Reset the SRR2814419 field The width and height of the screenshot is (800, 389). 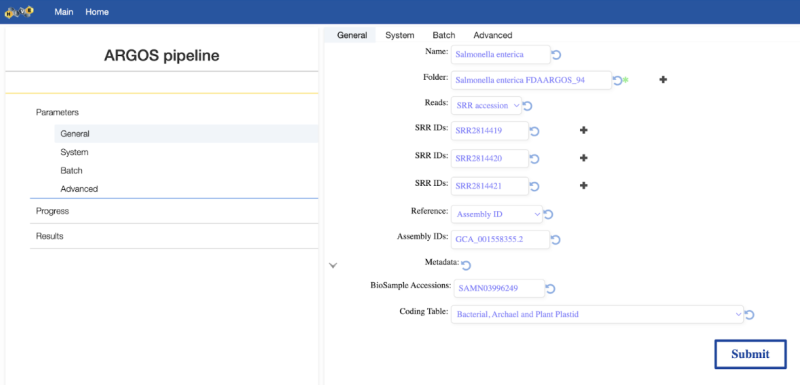[x=534, y=131]
